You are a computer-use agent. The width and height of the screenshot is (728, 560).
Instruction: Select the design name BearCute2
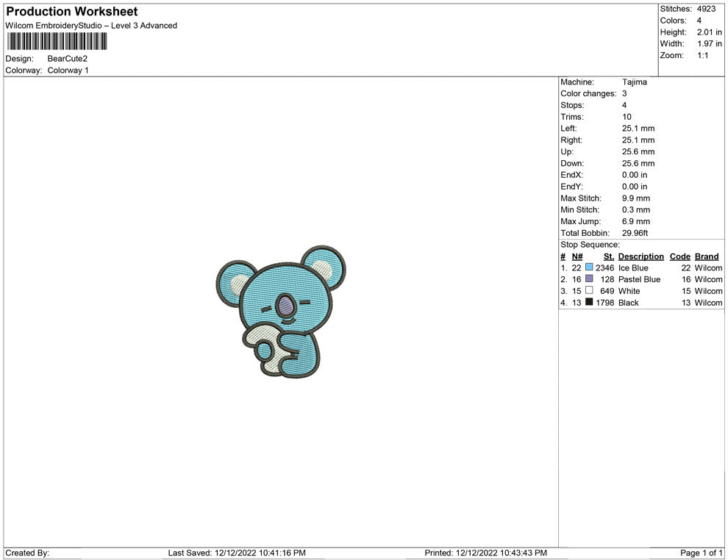pyautogui.click(x=68, y=59)
